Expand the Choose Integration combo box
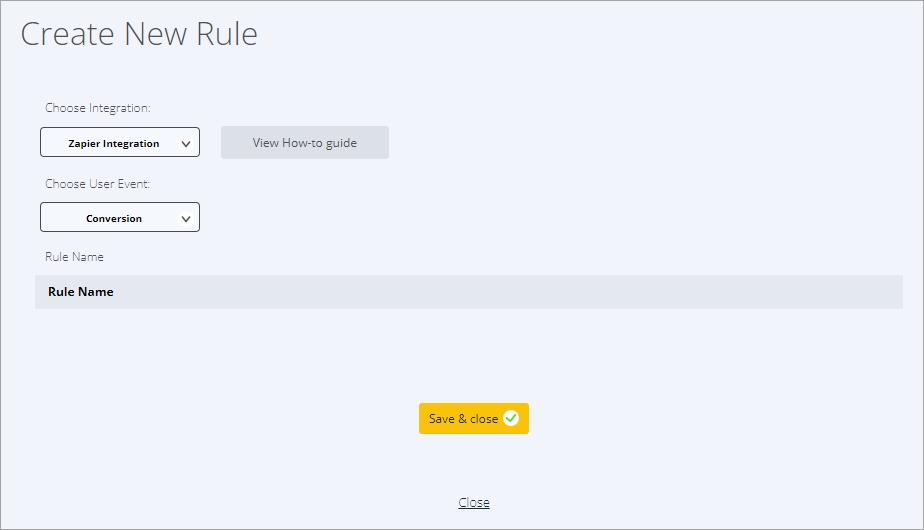924x530 pixels. [x=120, y=142]
